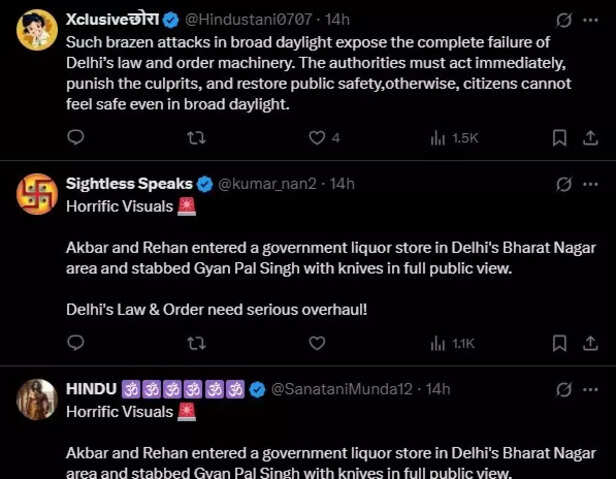Click HINDU account profile avatar
This screenshot has height=479, width=616.
coord(37,399)
